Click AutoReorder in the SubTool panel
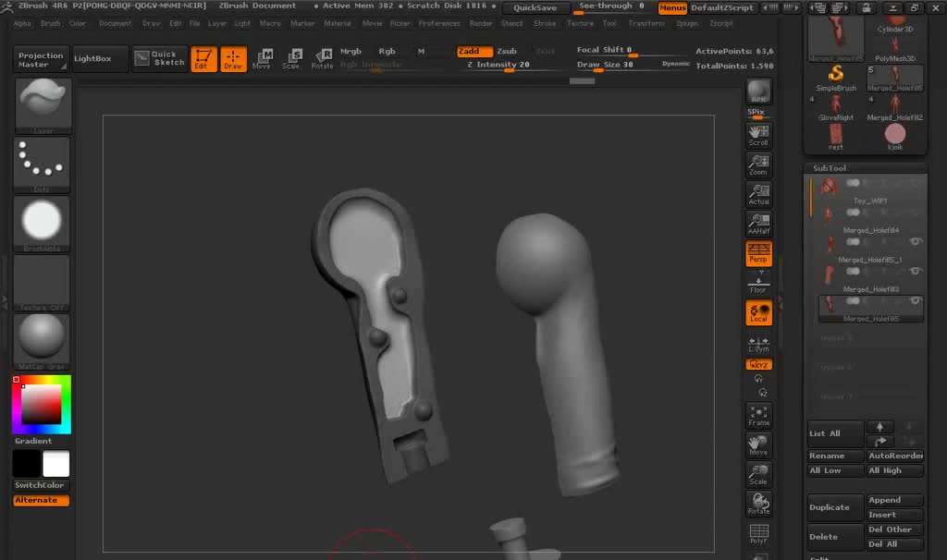The width and height of the screenshot is (947, 560). [894, 456]
